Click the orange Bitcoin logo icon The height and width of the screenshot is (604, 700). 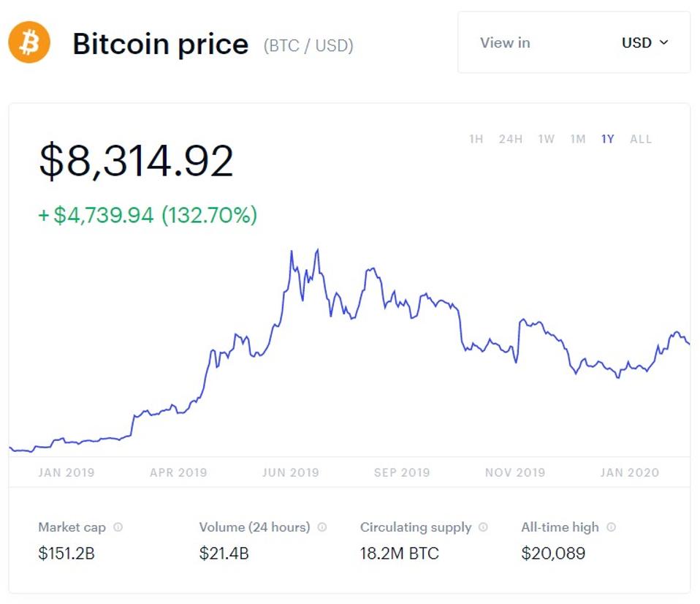[x=29, y=42]
